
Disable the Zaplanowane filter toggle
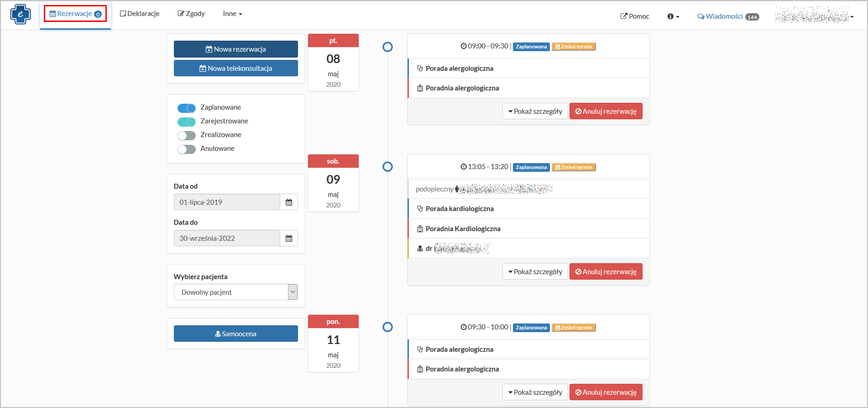coord(187,108)
